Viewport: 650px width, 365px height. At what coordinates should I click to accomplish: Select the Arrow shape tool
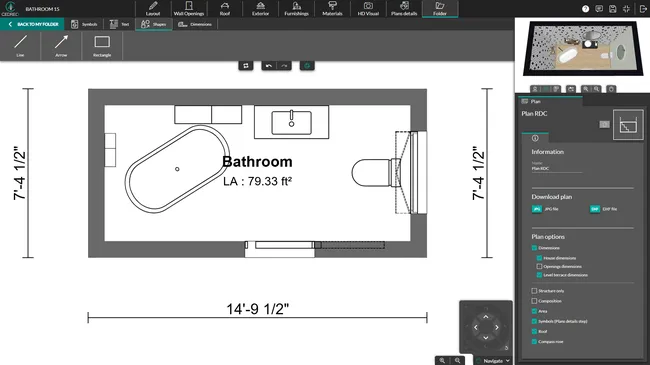point(61,46)
